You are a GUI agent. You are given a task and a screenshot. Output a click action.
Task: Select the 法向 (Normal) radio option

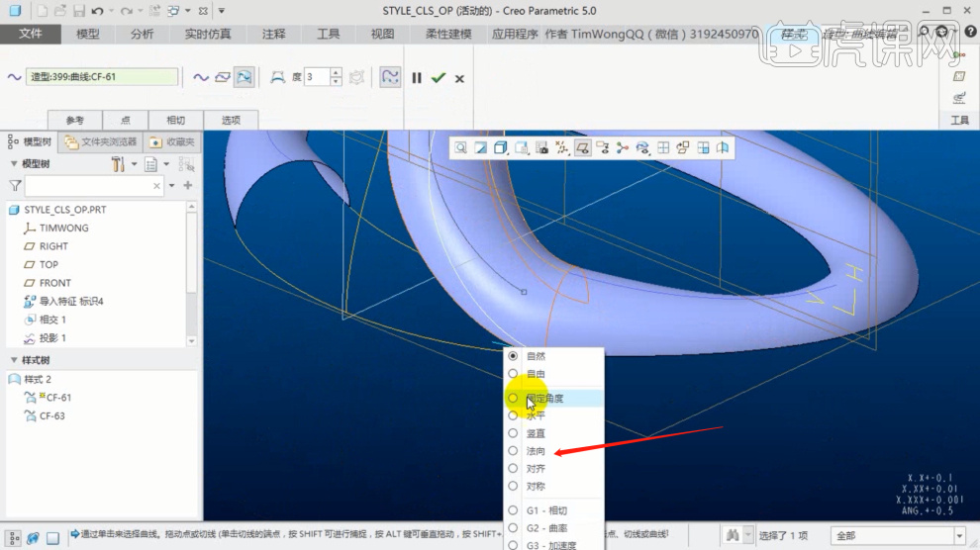pos(513,451)
